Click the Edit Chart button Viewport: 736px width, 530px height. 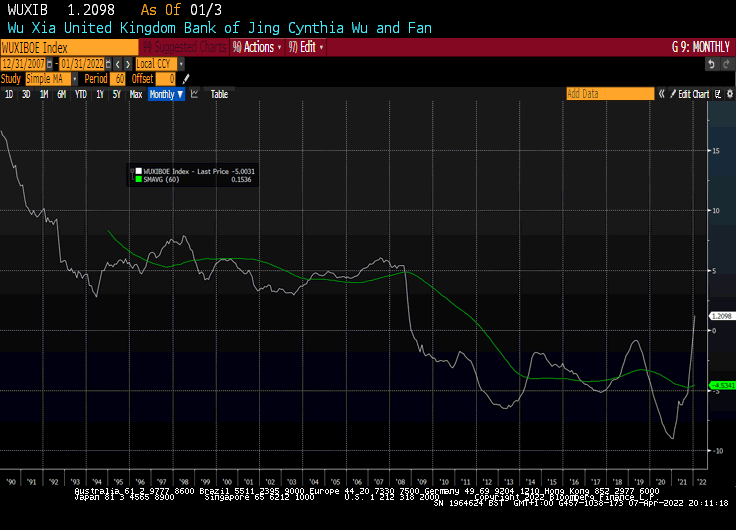[689, 94]
